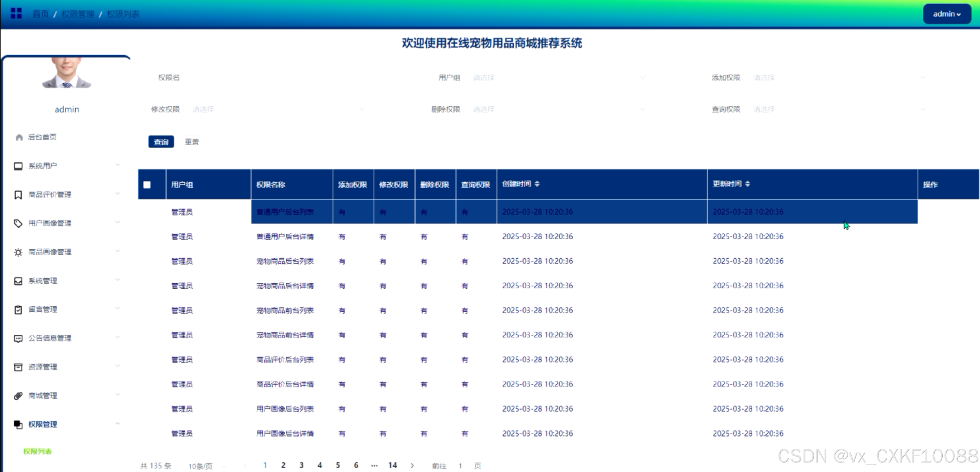Sort by 更新时间 column arrows
The width and height of the screenshot is (980, 472).
(x=747, y=184)
